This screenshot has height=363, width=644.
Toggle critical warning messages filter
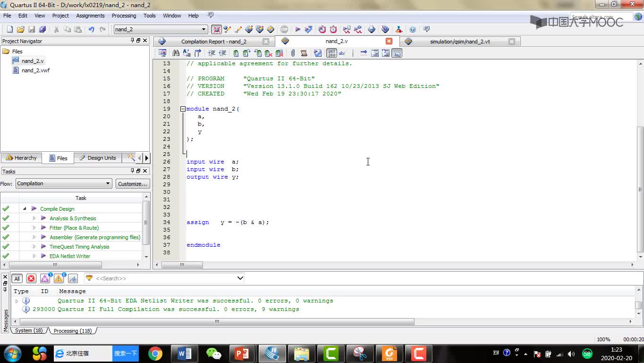pyautogui.click(x=45, y=278)
